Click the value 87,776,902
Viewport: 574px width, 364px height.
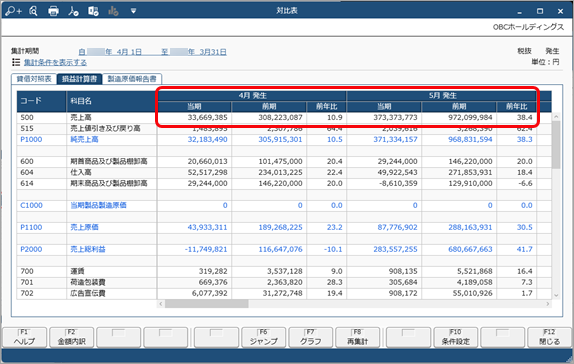(398, 227)
